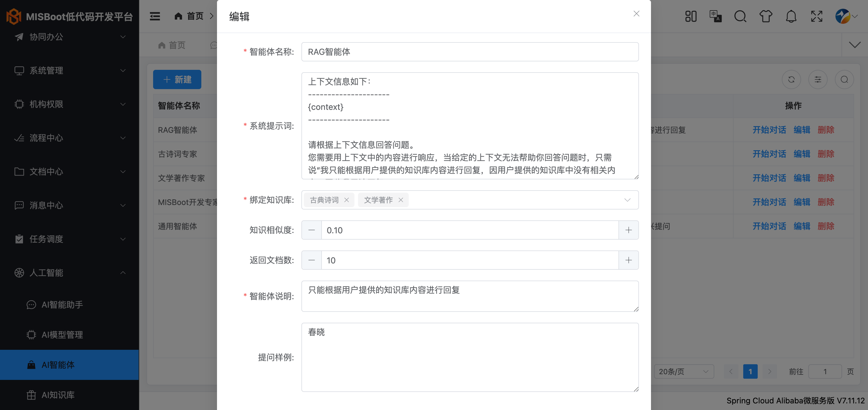This screenshot has width=868, height=410.
Task: Remove the 古典诗词 knowledge base tag
Action: coord(346,200)
